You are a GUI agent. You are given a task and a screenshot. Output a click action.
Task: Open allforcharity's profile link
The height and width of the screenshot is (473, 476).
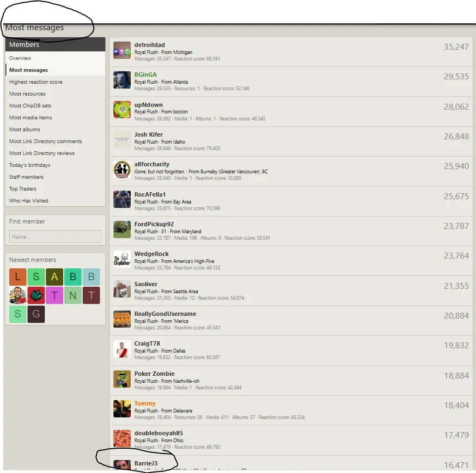152,164
